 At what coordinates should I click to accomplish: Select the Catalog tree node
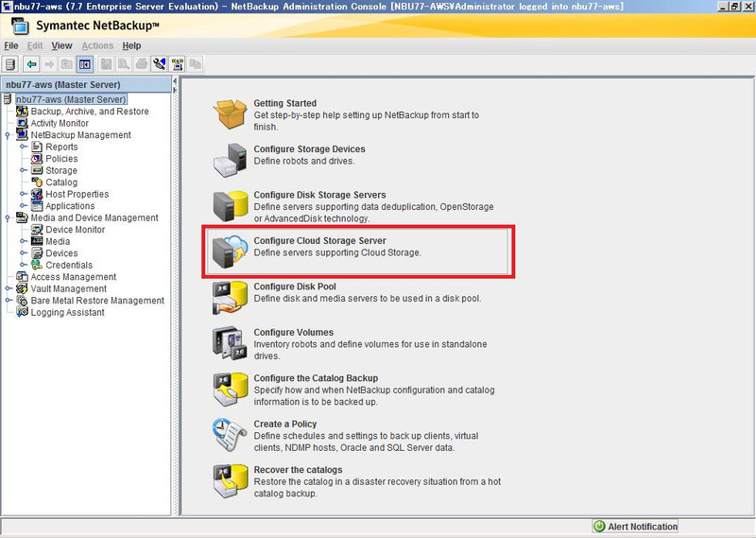coord(61,182)
